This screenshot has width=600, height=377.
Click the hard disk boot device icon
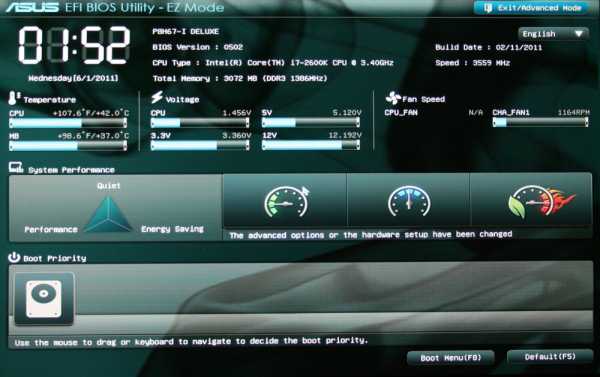[44, 299]
